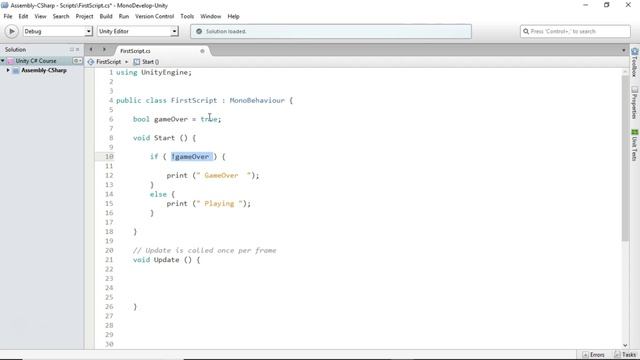Click the scroll-down arrow of editor scrollbar
The image size is (640, 360).
pyautogui.click(x=625, y=345)
